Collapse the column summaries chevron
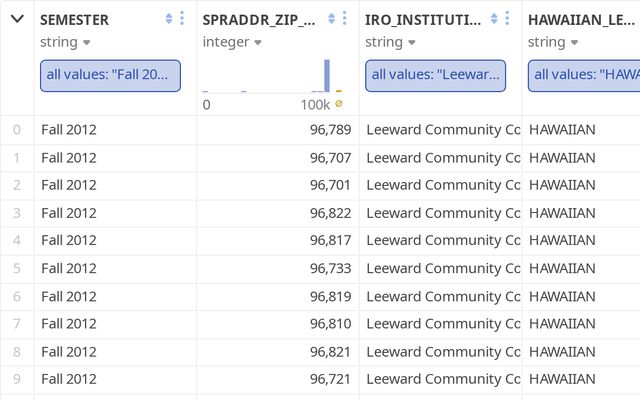Screen dimensions: 640x400 (17, 19)
